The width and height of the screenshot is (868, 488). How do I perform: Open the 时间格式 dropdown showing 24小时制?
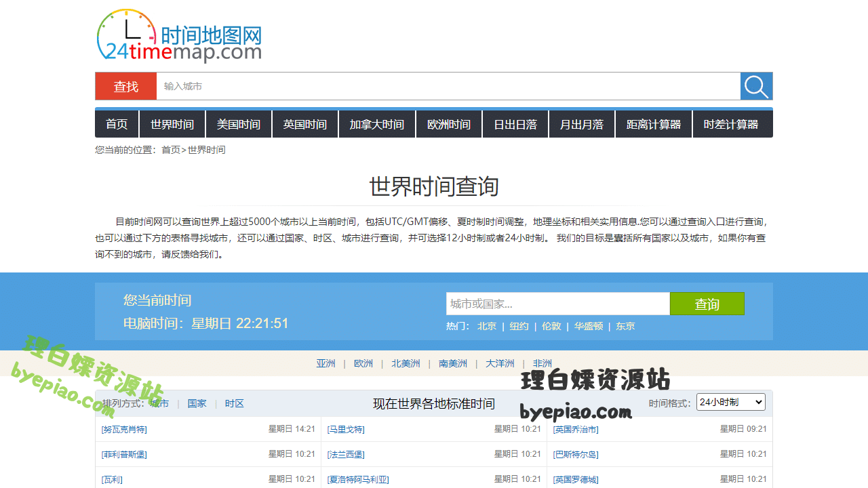coord(730,401)
